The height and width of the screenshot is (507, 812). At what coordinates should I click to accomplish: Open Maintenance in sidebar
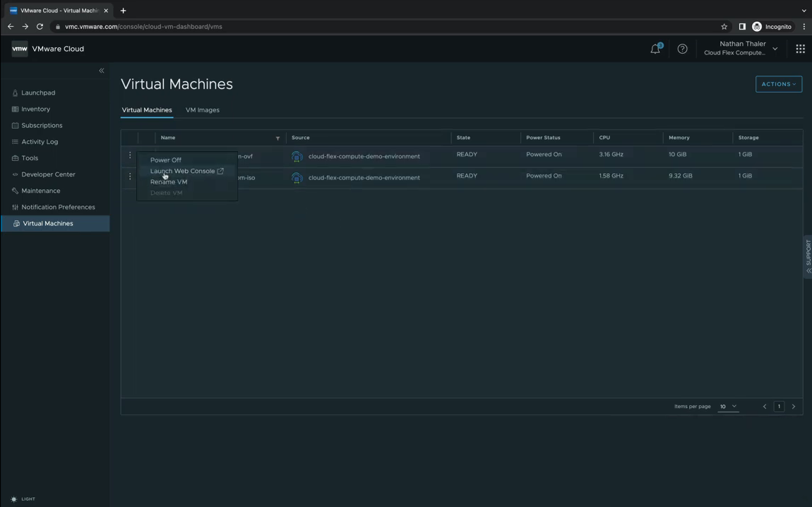click(x=41, y=191)
